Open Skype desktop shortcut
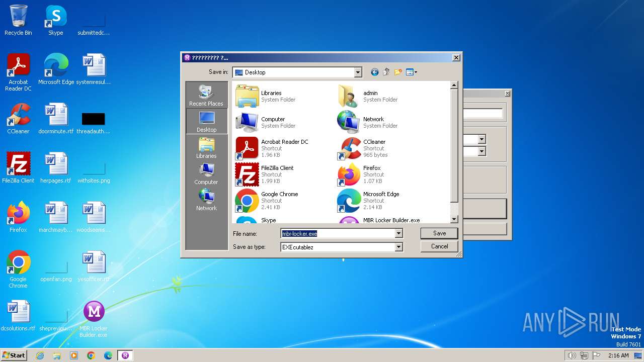The image size is (644, 362). tap(56, 20)
